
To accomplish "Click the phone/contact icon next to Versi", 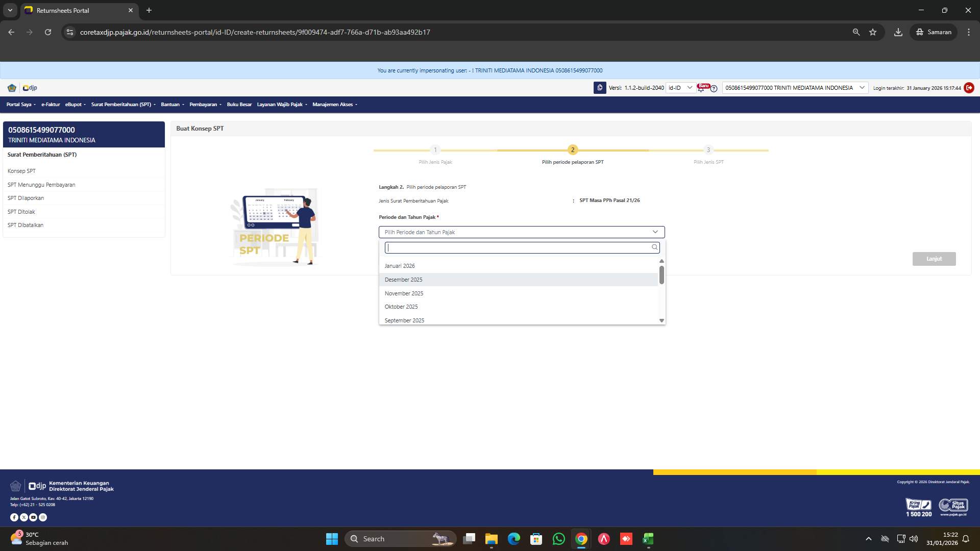I will point(600,88).
